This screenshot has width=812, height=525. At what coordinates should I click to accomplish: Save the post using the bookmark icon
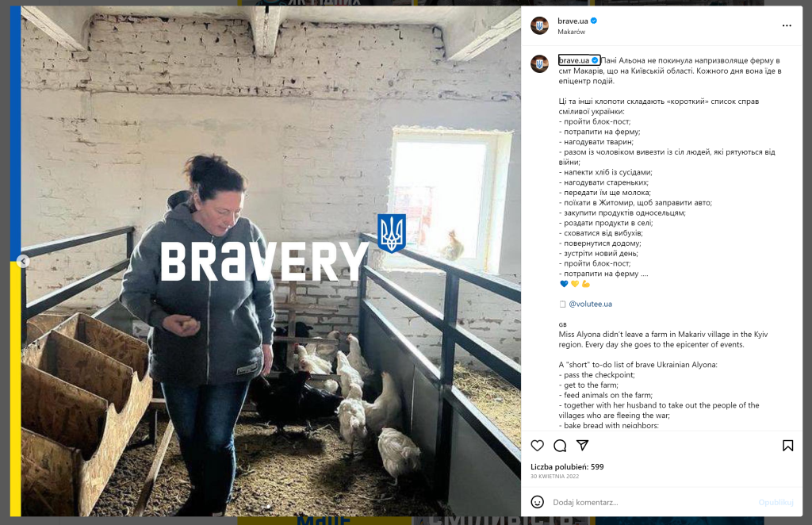(787, 445)
